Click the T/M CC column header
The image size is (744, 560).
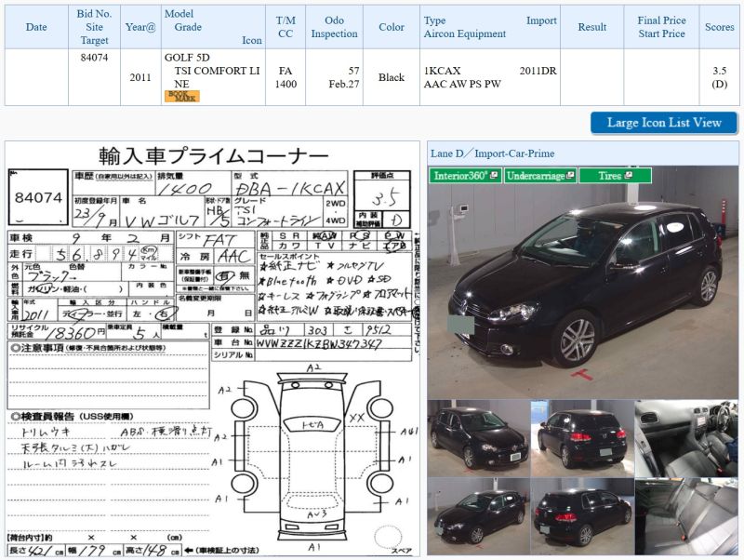286,27
